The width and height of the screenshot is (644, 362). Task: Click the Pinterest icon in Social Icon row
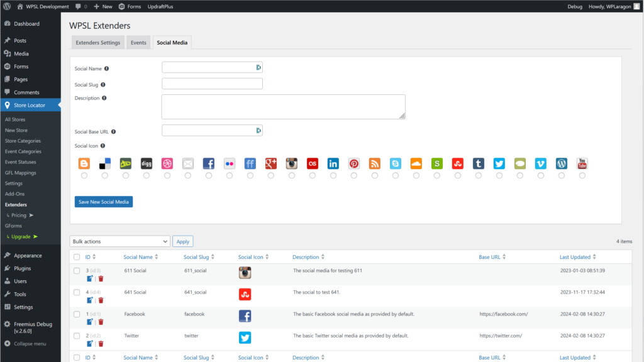click(354, 163)
